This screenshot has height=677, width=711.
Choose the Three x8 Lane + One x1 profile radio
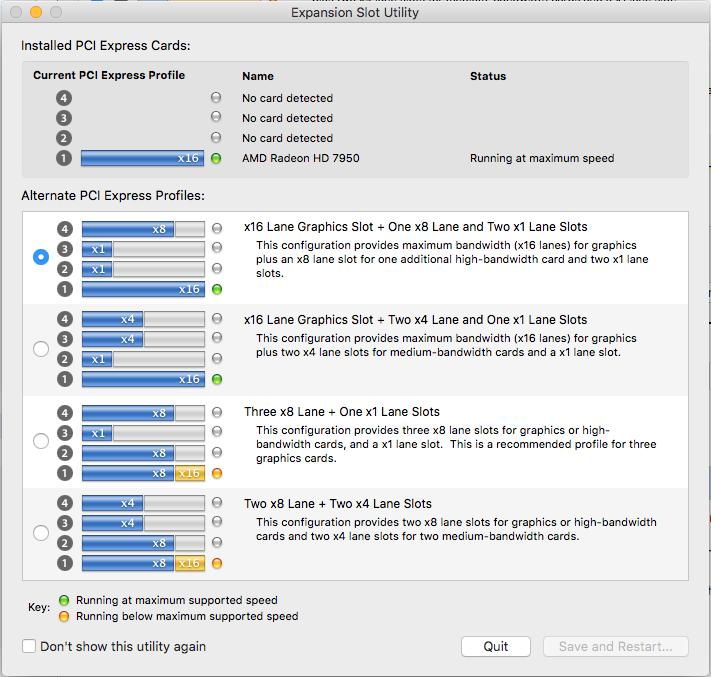(x=41, y=441)
